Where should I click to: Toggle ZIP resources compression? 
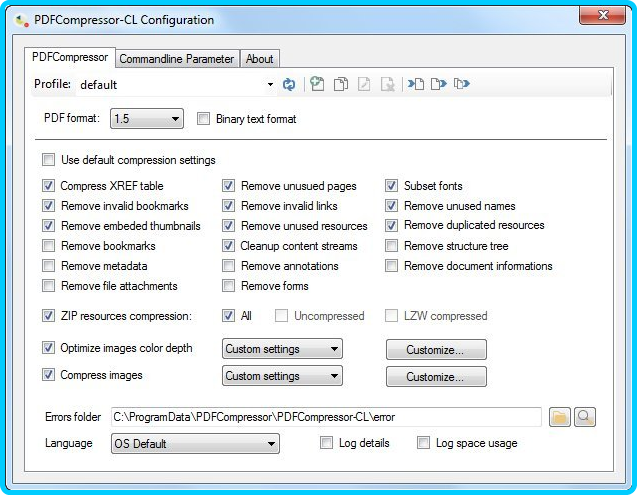pos(48,315)
